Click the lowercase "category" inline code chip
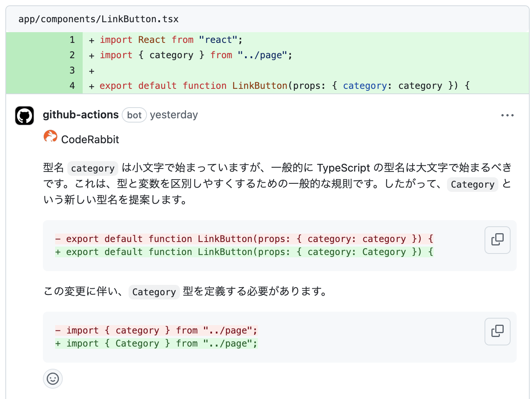 [x=93, y=168]
